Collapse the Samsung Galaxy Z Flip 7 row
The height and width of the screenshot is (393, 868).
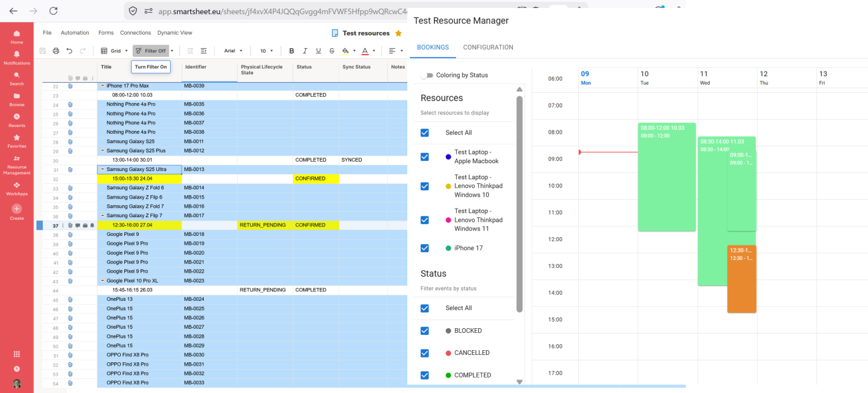tap(102, 216)
